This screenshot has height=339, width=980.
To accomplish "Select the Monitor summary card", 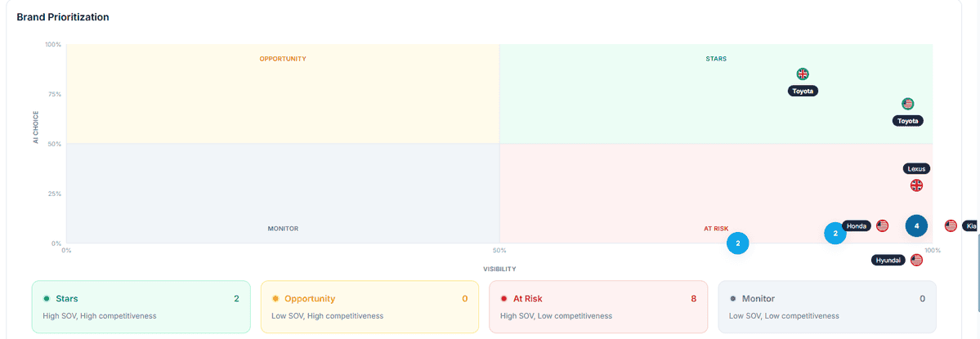I will 827,306.
